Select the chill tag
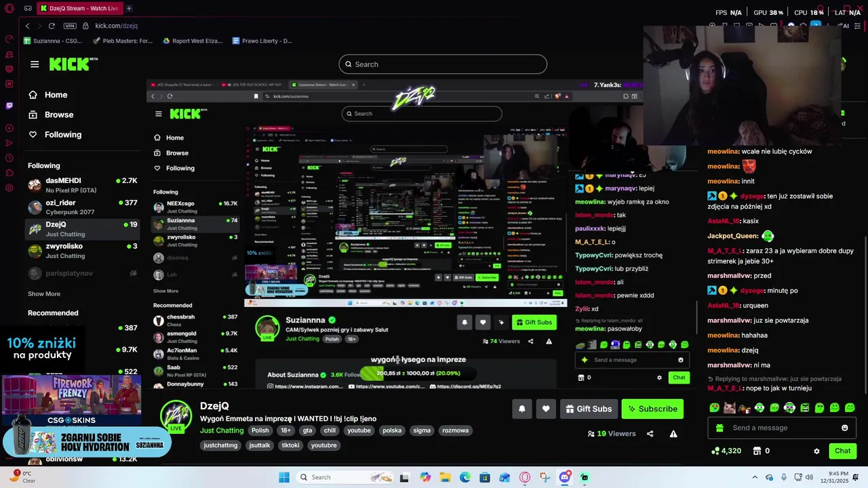This screenshot has width=868, height=488. (x=330, y=430)
